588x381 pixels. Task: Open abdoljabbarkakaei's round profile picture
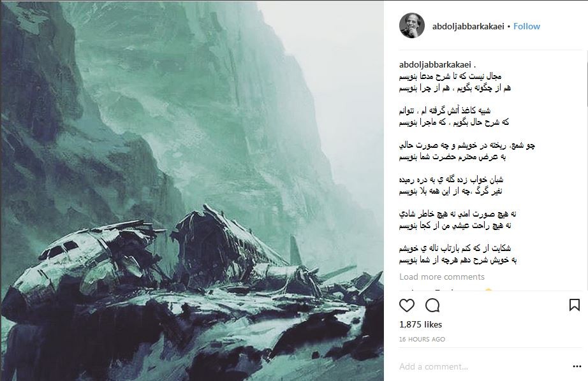click(412, 25)
